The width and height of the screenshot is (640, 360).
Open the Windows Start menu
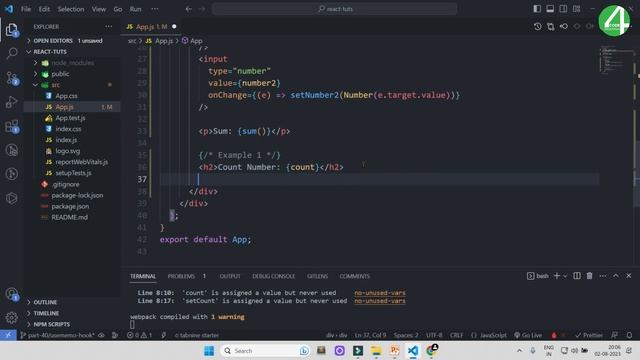click(x=209, y=351)
